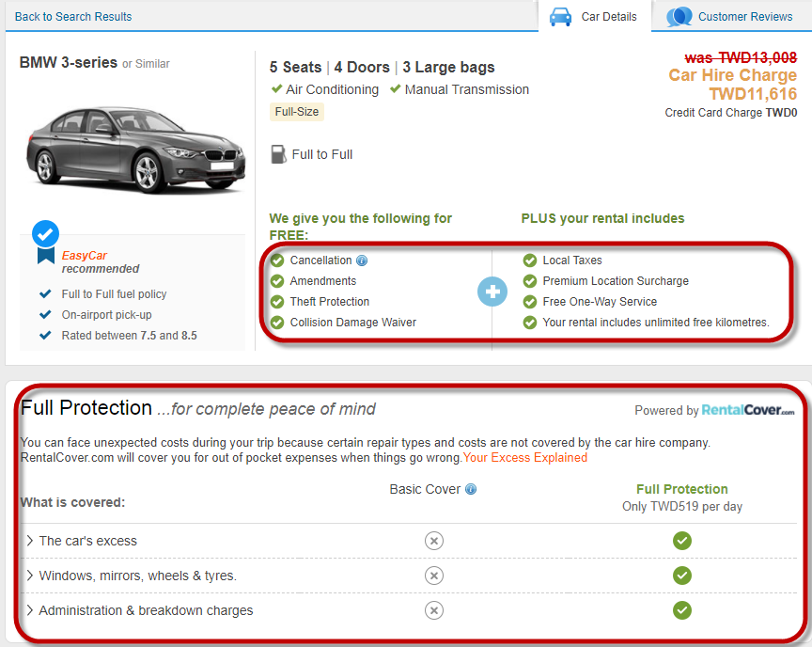Viewport: 812px width, 647px height.
Task: Click the green check beside Cancellation
Action: click(277, 260)
